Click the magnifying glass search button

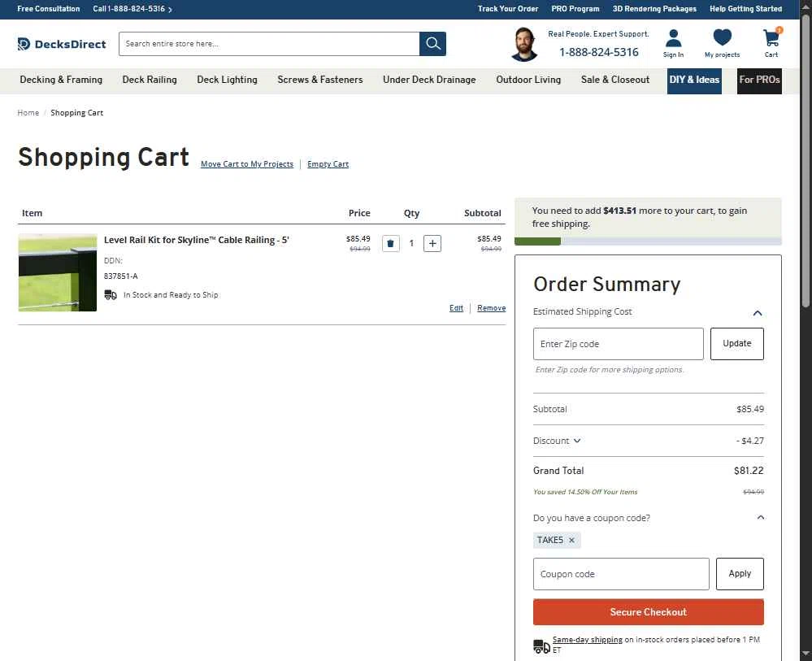pos(432,44)
